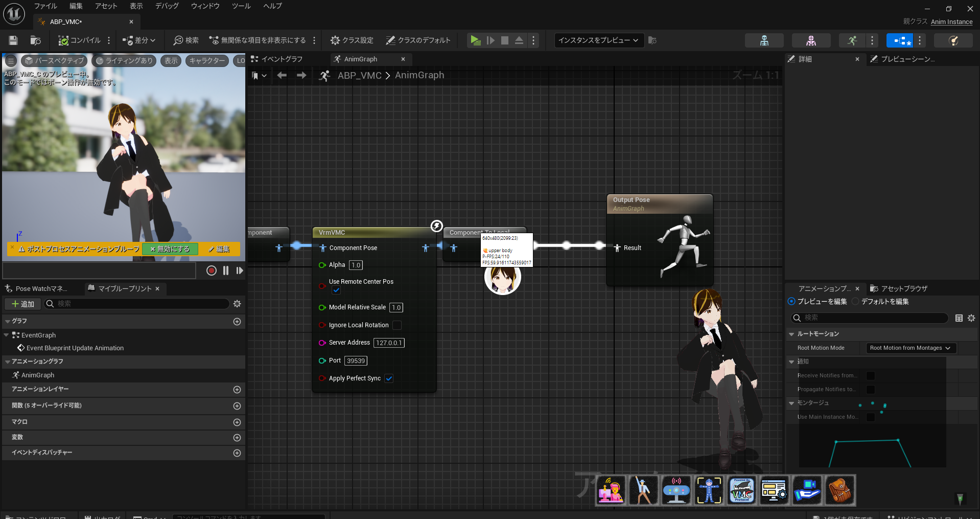Click the backpack icon in bottom toolbar
The height and width of the screenshot is (519, 980).
click(x=839, y=490)
